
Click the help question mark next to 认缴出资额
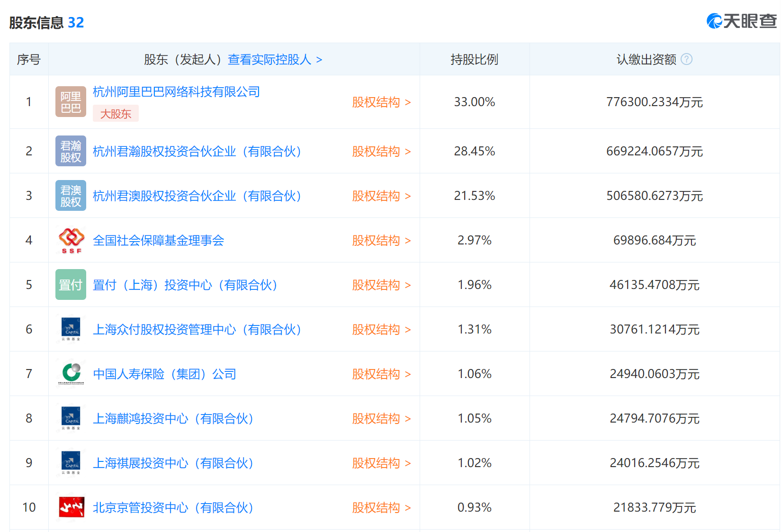pyautogui.click(x=686, y=59)
